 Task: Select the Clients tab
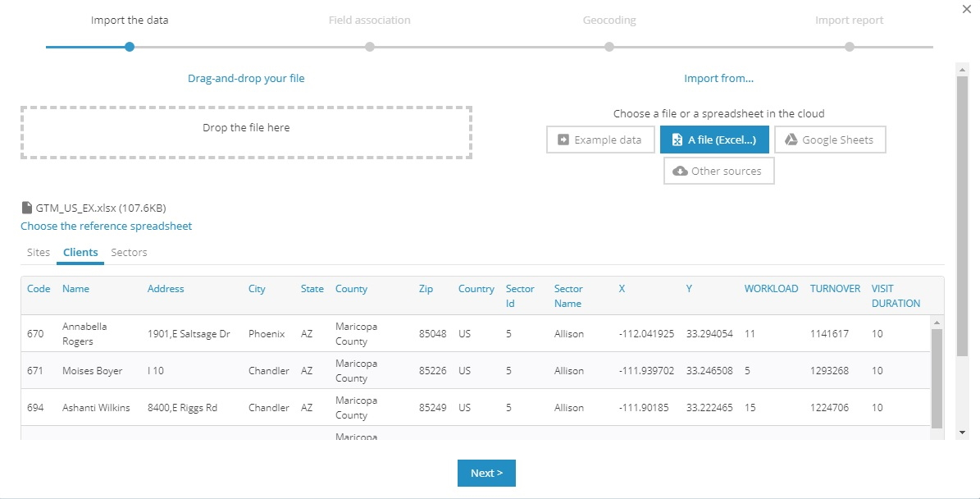[80, 253]
